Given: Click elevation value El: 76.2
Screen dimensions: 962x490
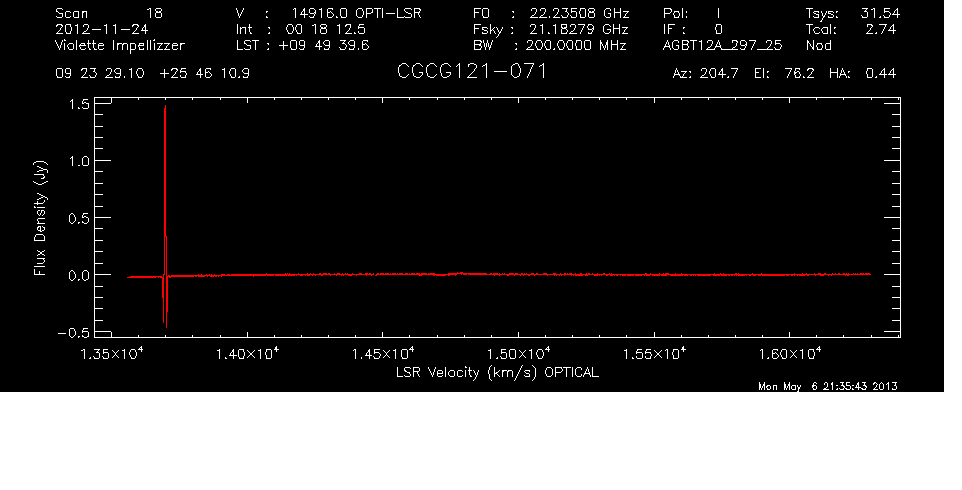Looking at the screenshot, I should (784, 74).
